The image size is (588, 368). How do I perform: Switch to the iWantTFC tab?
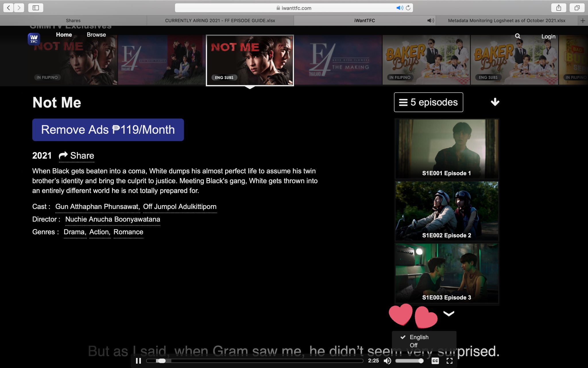364,20
